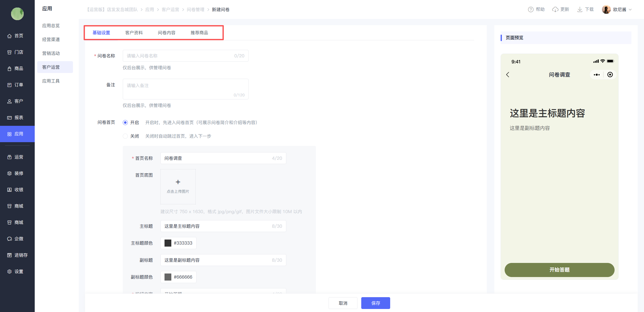This screenshot has height=312, width=644.
Task: Click back arrow in phone preview
Action: click(x=508, y=75)
